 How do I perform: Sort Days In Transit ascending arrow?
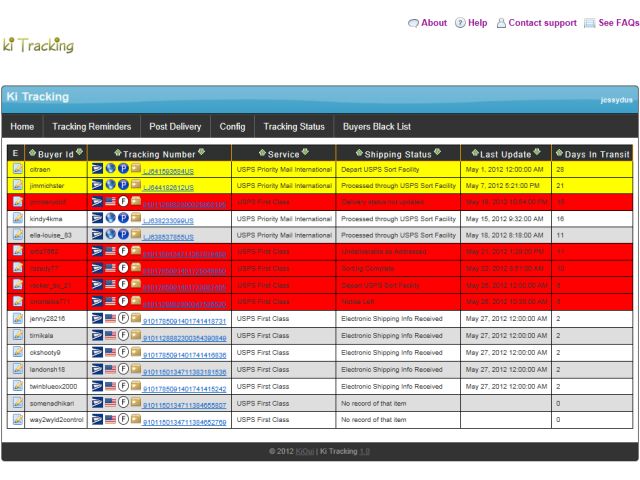tap(559, 153)
